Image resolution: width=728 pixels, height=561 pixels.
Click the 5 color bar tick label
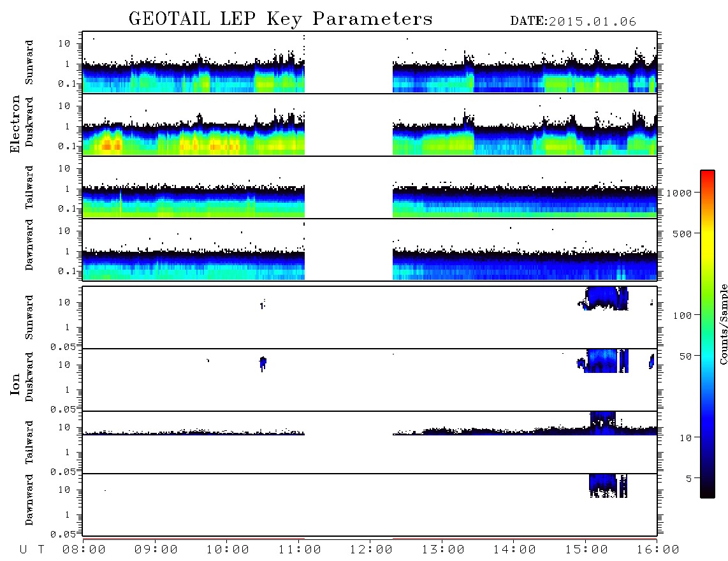(x=689, y=479)
